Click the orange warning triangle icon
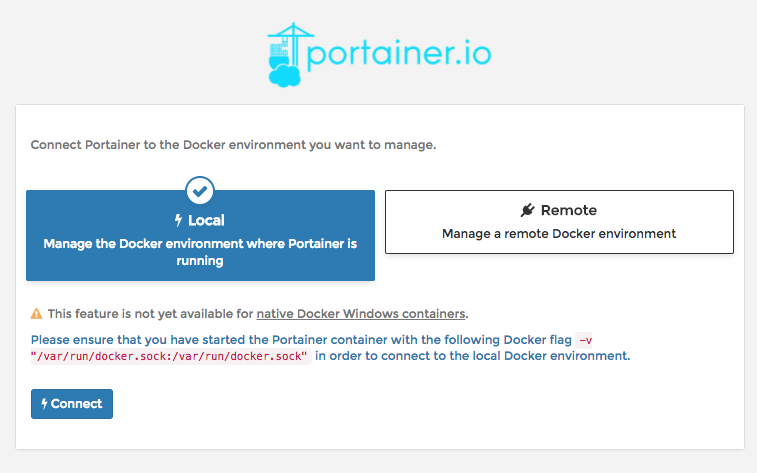 pos(37,313)
